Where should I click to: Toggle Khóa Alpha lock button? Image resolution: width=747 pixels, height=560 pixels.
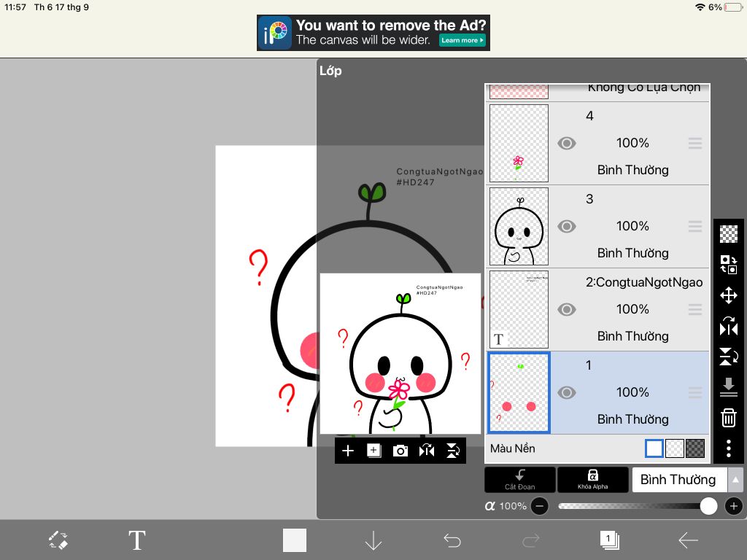tap(592, 480)
